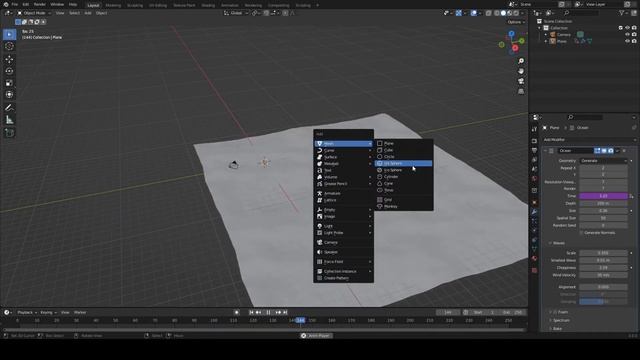640x360 pixels.
Task: Toggle the Foam panel checkbox
Action: pos(554,312)
